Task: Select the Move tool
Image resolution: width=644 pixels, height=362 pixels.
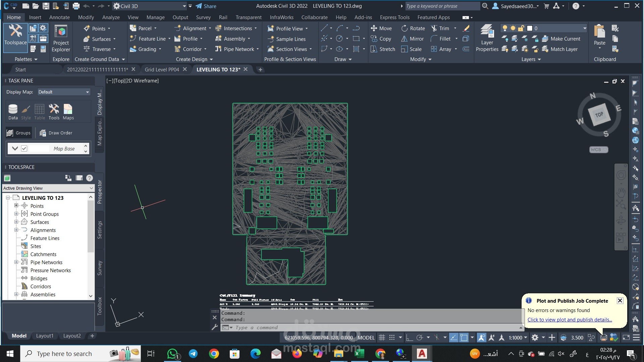Action: (x=381, y=28)
